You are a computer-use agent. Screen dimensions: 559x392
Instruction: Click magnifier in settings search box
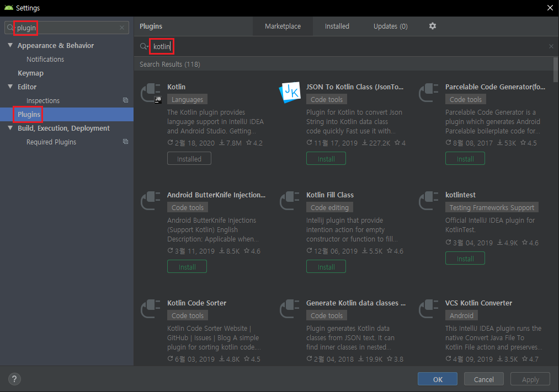(10, 28)
